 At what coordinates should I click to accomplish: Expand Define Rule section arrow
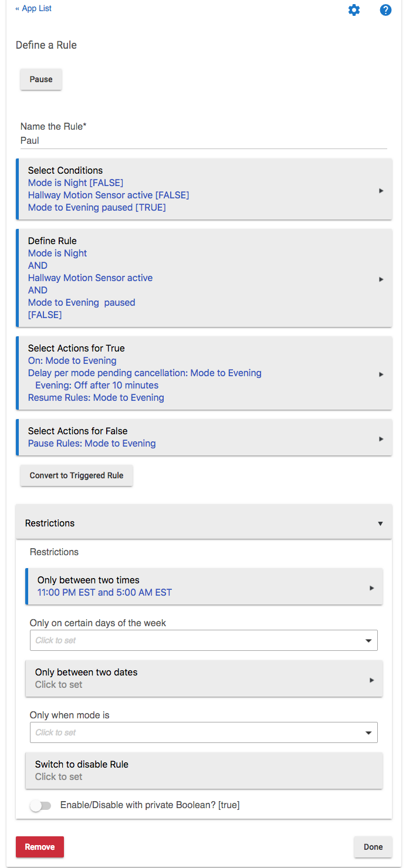(x=381, y=279)
